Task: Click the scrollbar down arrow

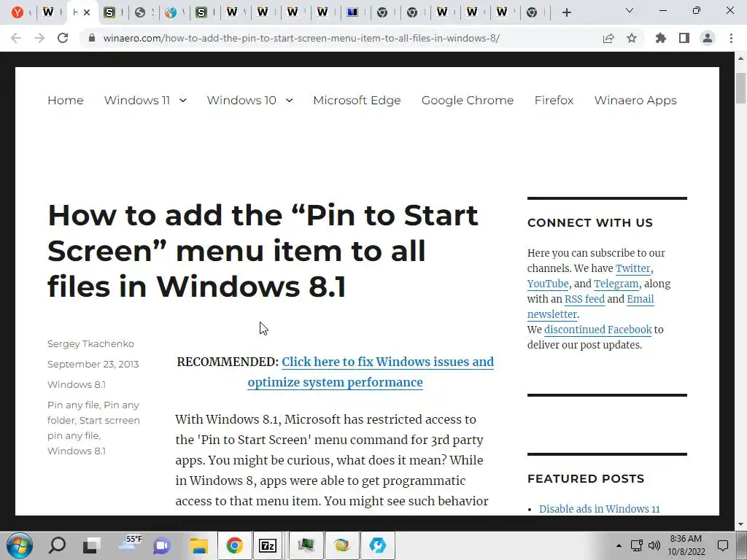Action: click(x=741, y=524)
